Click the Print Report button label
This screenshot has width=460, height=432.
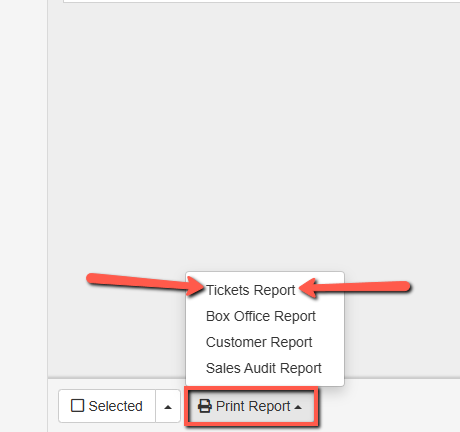253,406
